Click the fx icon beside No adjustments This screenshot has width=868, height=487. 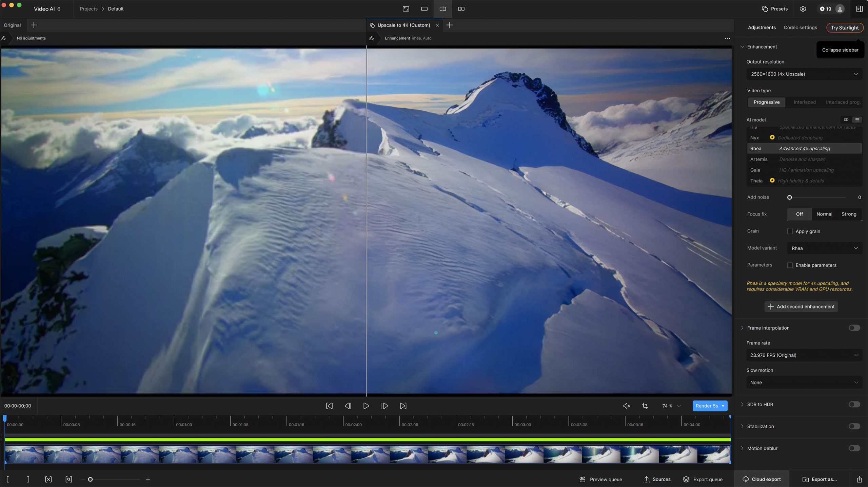click(4, 38)
